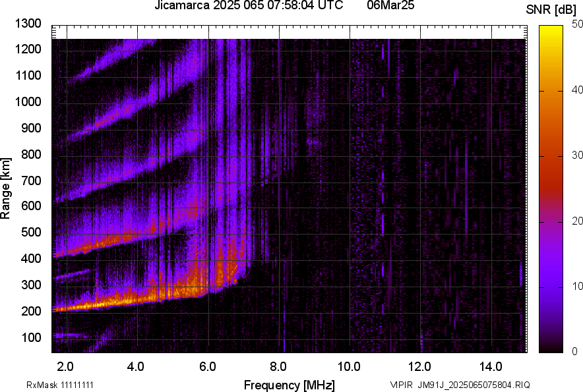Click the Frequency [MHz] axis label
Viewport: 583px width, 392px height.
(289, 384)
